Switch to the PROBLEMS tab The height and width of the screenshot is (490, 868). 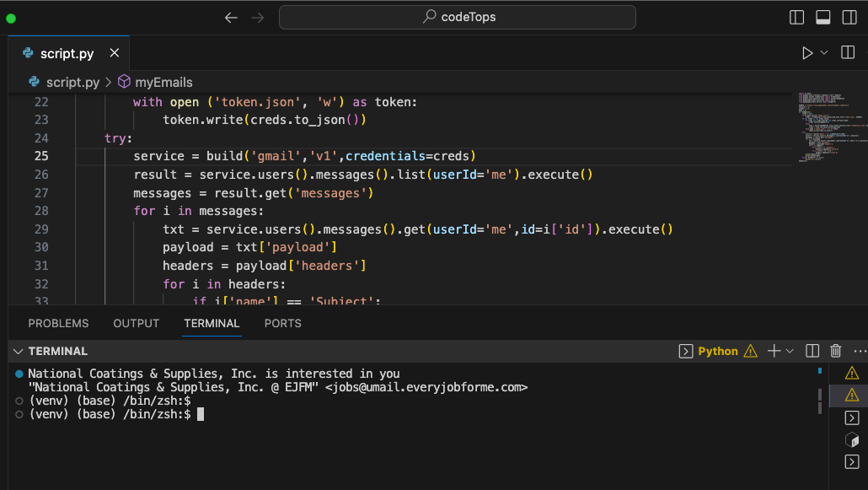58,324
